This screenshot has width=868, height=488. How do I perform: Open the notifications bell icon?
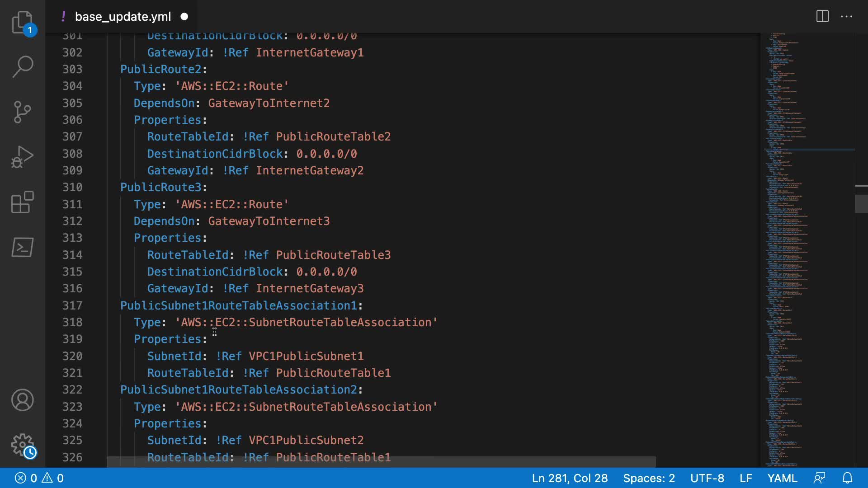click(x=848, y=478)
